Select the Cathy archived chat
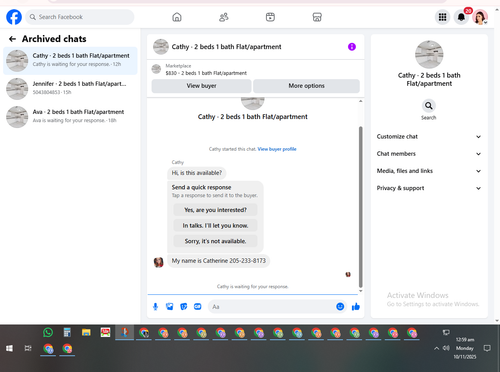Screen dimensions: 500x372 70,61
